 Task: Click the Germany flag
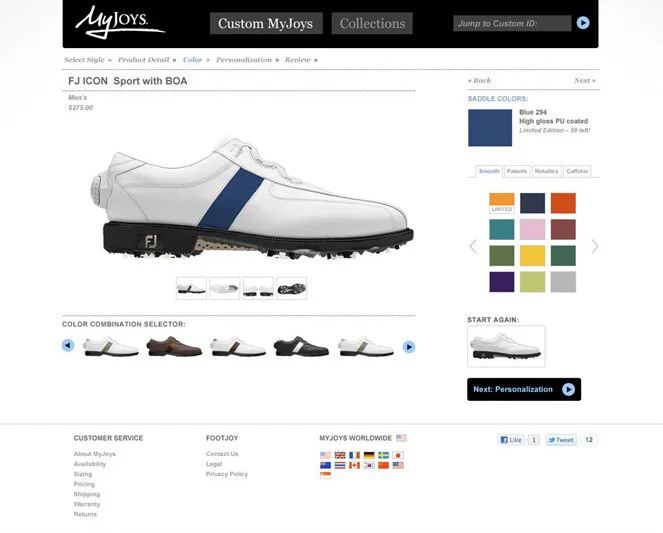(369, 455)
